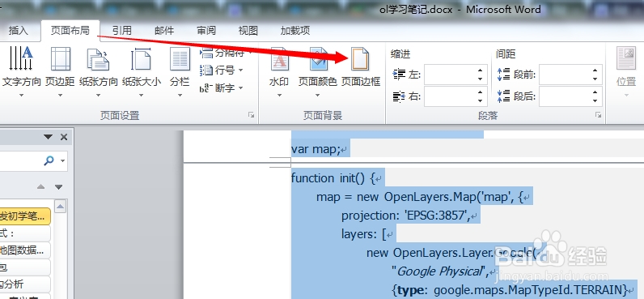Click the text 'var map;' in the document

(316, 149)
